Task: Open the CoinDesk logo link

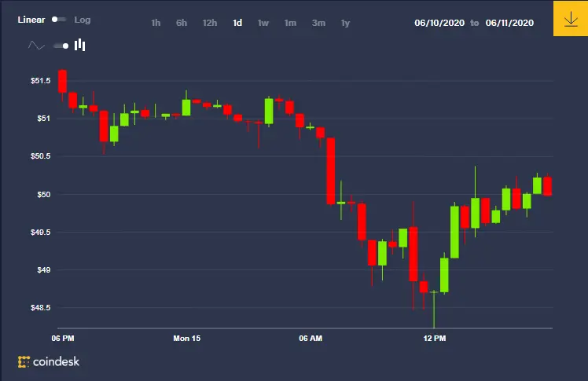Action: click(49, 361)
